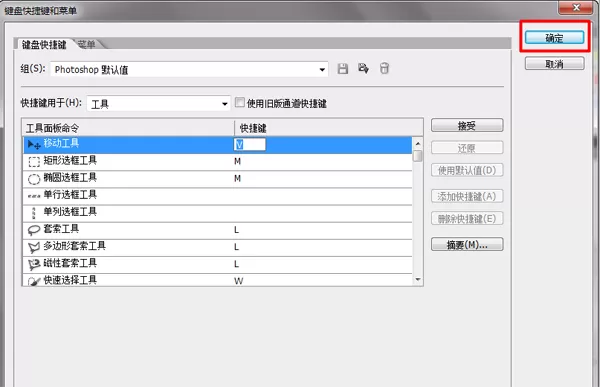The height and width of the screenshot is (387, 600).
Task: Click the Polygonal Lasso icon (多边形套索工具)
Action: (x=34, y=247)
